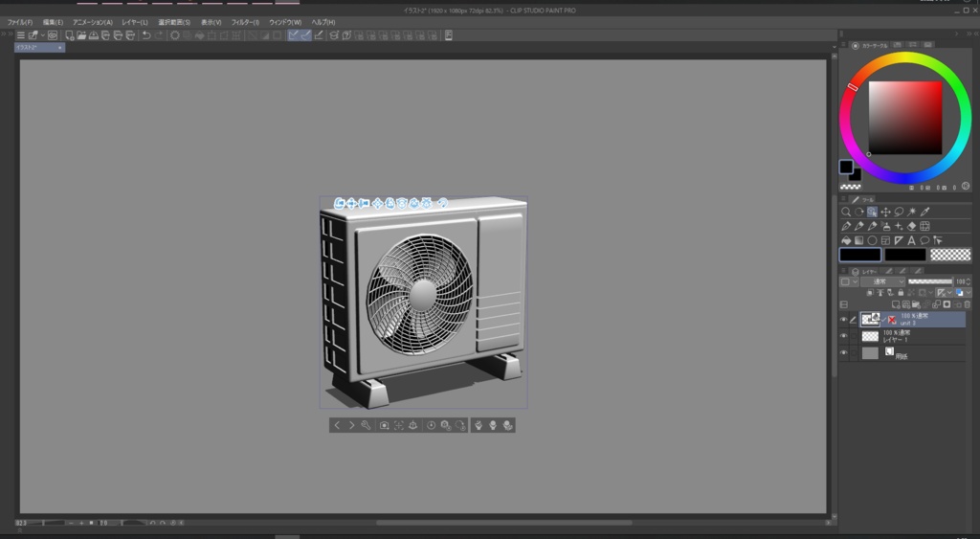This screenshot has width=980, height=539.
Task: Click the unit 3 layer thumbnail
Action: click(870, 320)
